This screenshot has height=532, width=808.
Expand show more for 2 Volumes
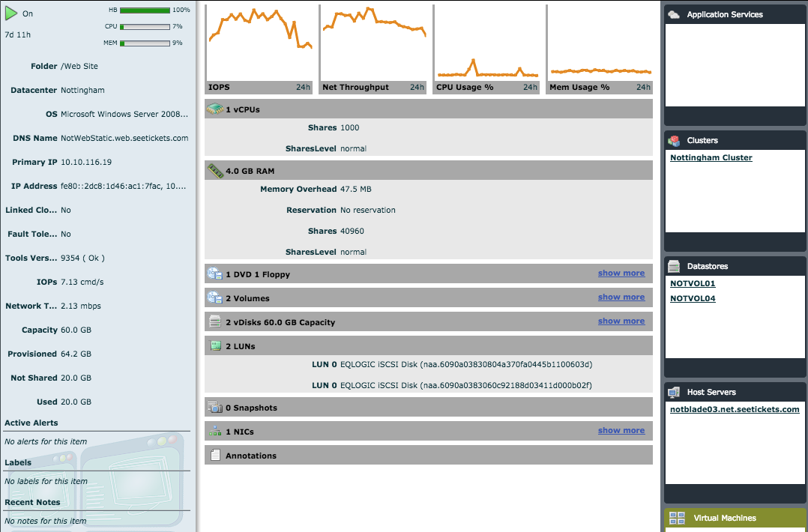[621, 297]
